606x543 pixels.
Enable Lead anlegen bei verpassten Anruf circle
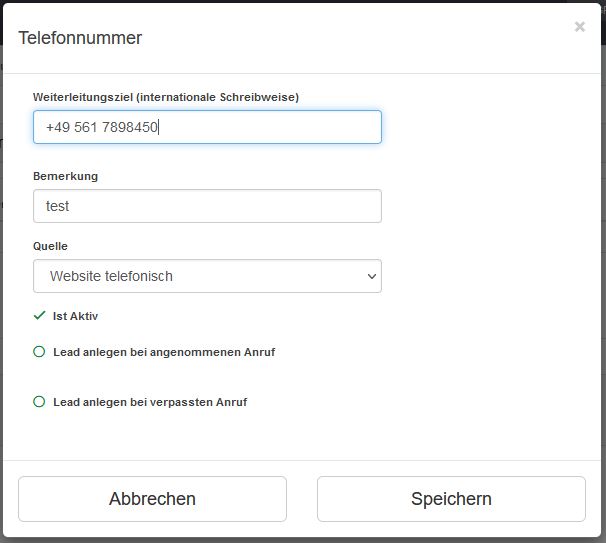[39, 402]
